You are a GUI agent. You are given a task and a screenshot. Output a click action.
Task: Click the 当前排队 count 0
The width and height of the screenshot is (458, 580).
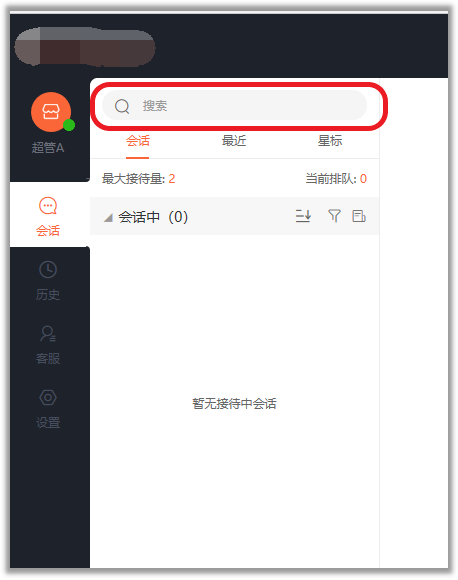tap(363, 179)
